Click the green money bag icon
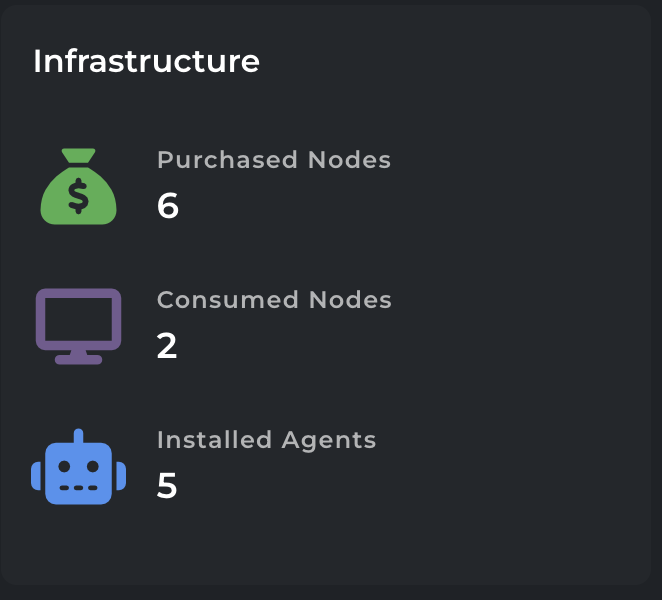This screenshot has height=600, width=662. pos(79,186)
